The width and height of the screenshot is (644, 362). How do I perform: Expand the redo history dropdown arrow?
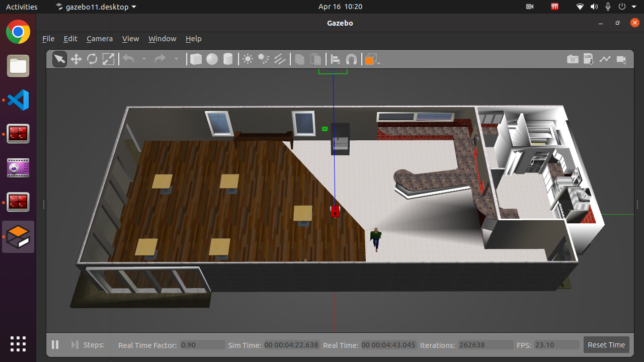pos(176,59)
